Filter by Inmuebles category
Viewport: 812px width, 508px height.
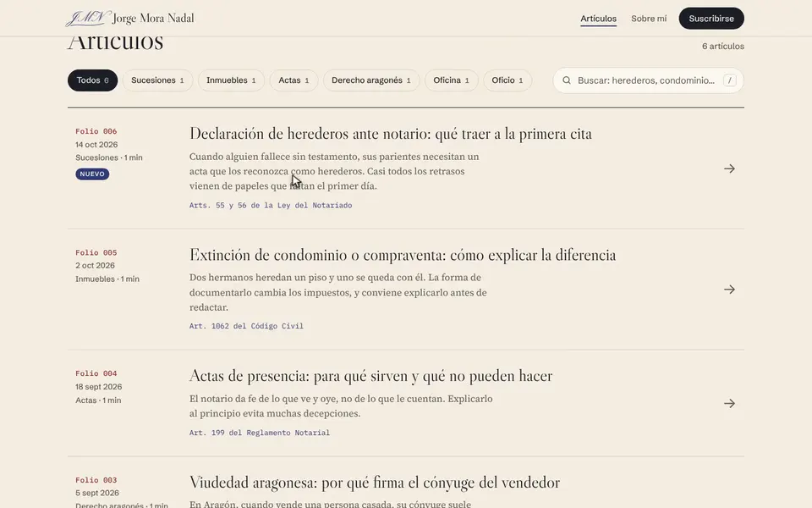click(x=231, y=80)
